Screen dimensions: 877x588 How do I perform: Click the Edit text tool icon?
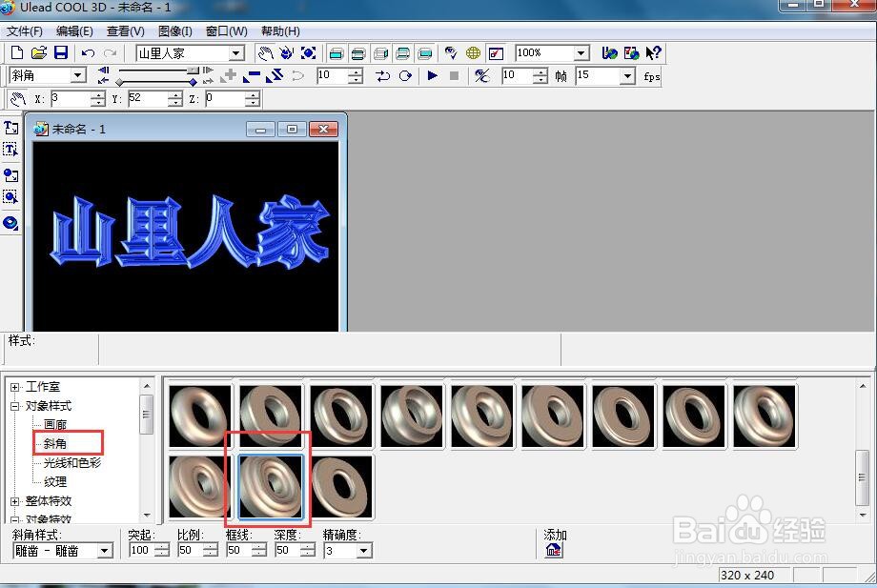coord(10,150)
